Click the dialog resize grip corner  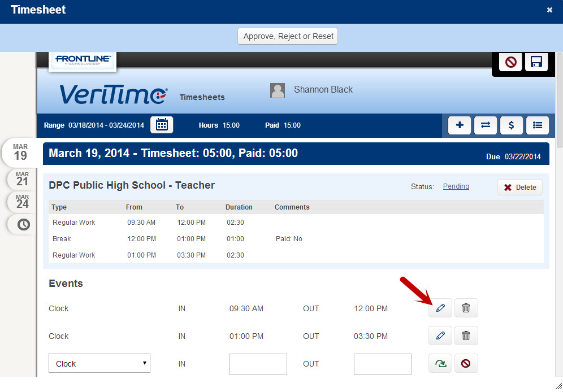558,386
